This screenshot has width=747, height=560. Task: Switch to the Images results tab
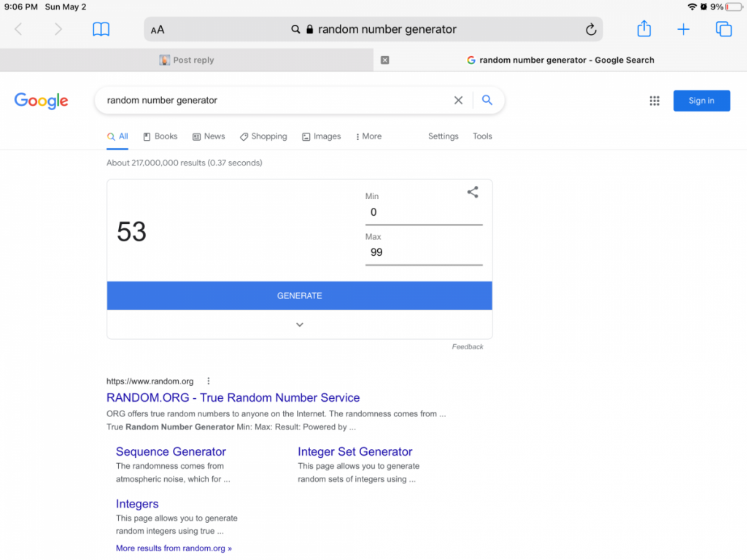(322, 136)
